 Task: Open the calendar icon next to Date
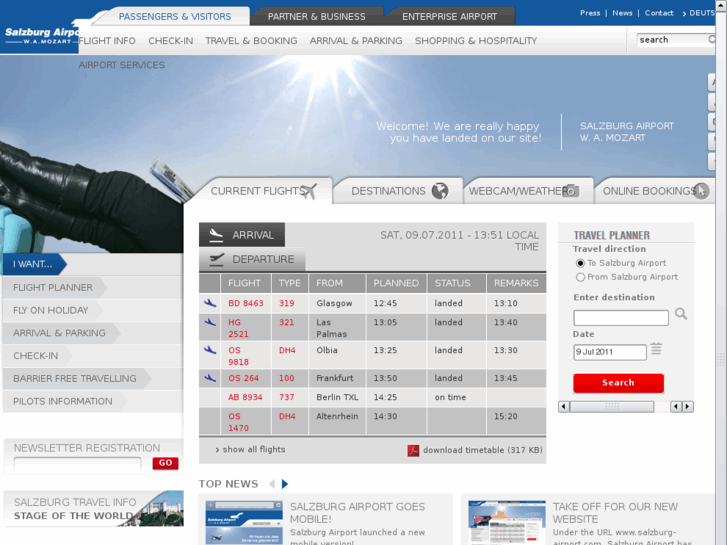[656, 349]
